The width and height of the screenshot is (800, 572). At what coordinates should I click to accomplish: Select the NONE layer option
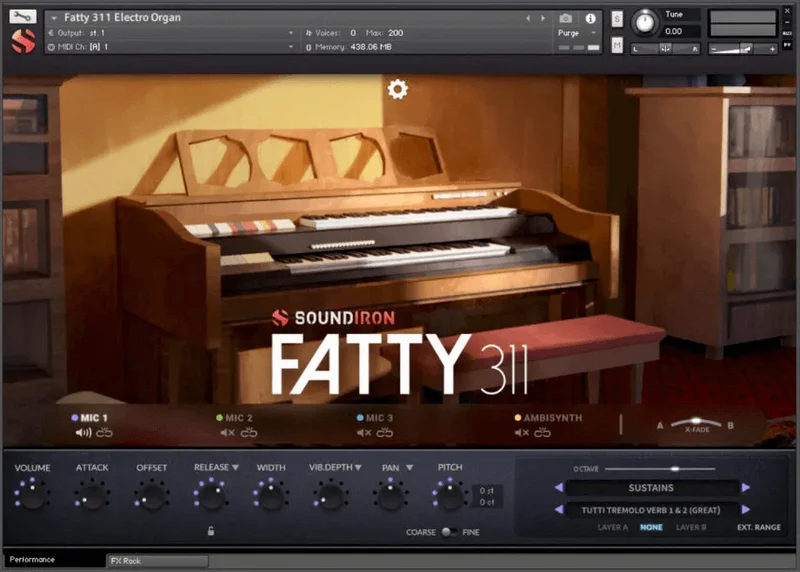pos(652,527)
